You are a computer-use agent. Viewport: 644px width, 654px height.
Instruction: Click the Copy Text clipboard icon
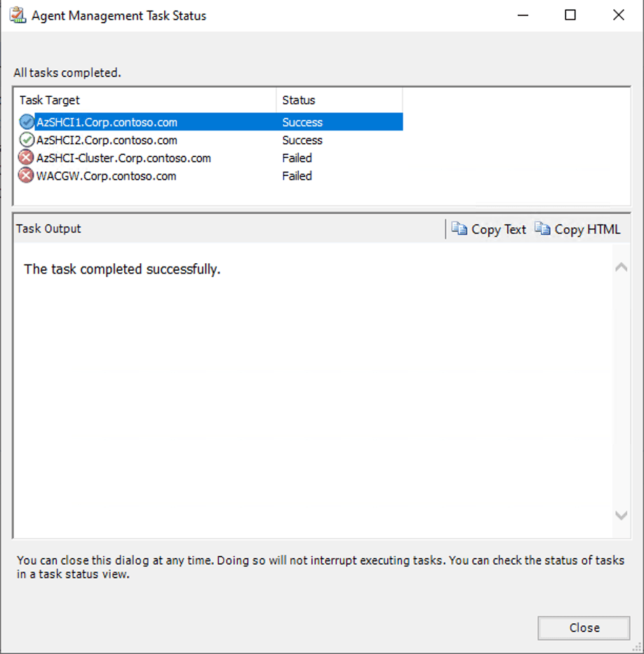point(459,229)
